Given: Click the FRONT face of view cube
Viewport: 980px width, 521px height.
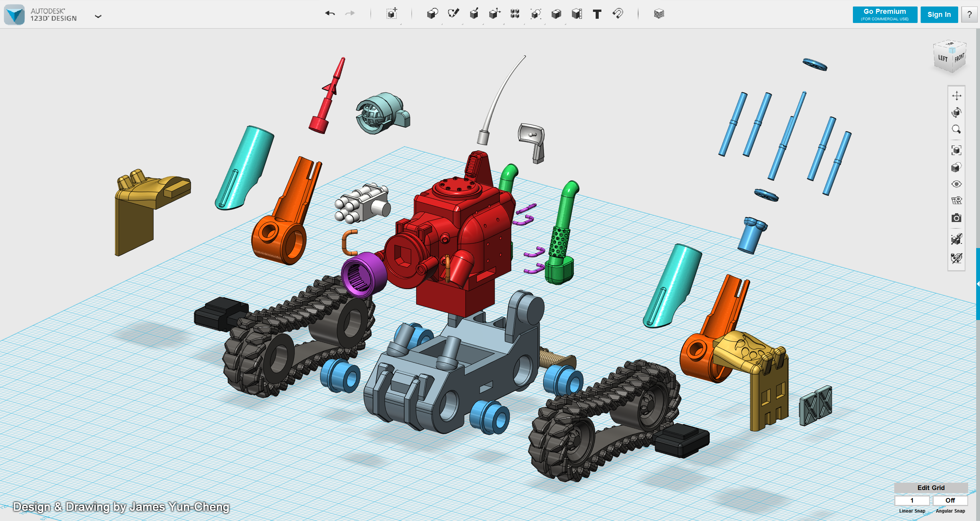Looking at the screenshot, I should (x=959, y=59).
